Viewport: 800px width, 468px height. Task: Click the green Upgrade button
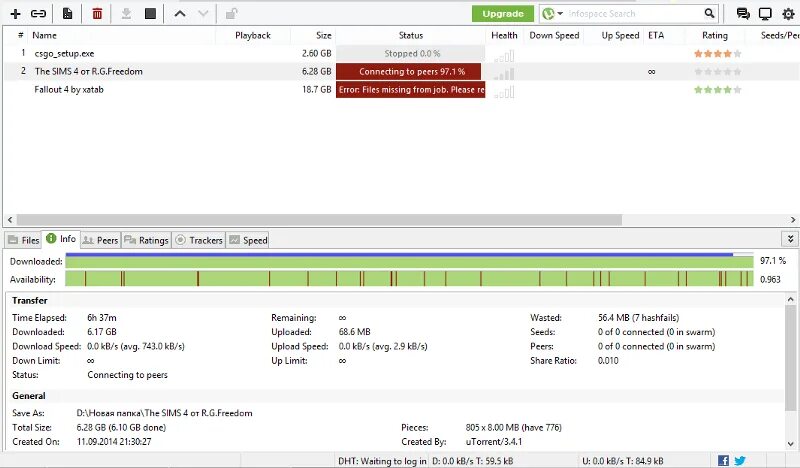pyautogui.click(x=503, y=14)
